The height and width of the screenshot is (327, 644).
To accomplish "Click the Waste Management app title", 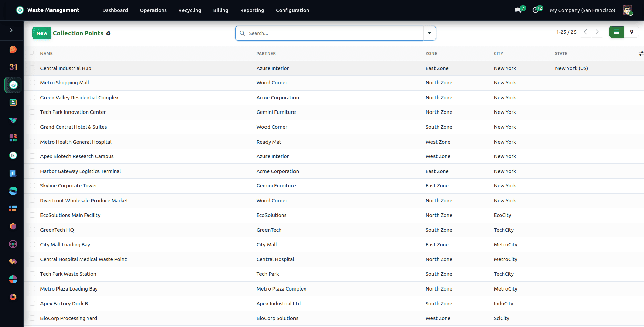I will point(53,10).
